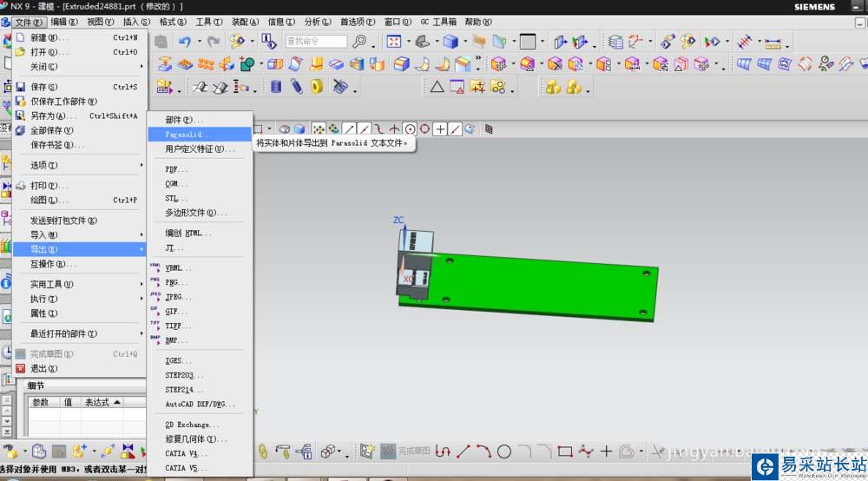Sort the 表达式 column header arrow
Image resolution: width=868 pixels, height=481 pixels.
click(117, 402)
